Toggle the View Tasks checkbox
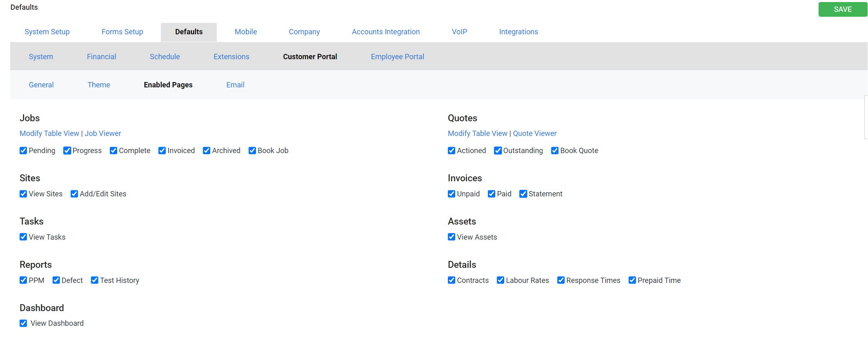This screenshot has width=868, height=356. [23, 237]
